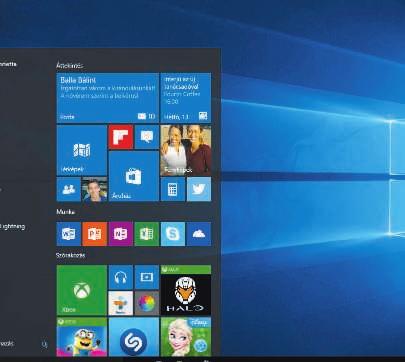405x362 pixels.
Task: Launch the Halo game tile
Action: [x=186, y=290]
